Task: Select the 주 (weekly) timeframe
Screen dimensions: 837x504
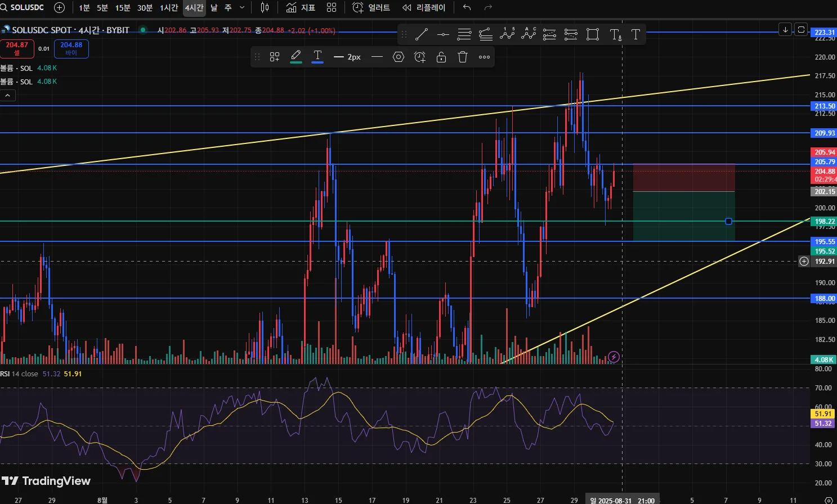Action: [x=228, y=7]
